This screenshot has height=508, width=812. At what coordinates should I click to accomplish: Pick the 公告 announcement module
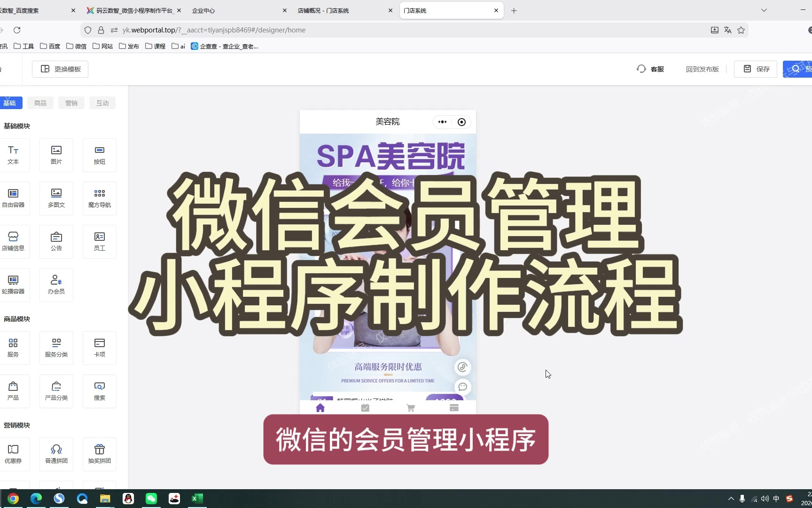point(56,241)
